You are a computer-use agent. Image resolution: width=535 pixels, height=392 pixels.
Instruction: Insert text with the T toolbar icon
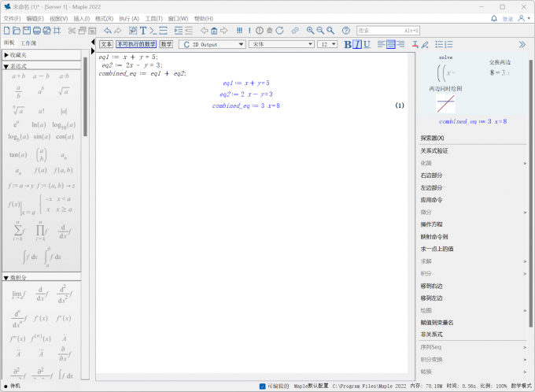coord(143,31)
